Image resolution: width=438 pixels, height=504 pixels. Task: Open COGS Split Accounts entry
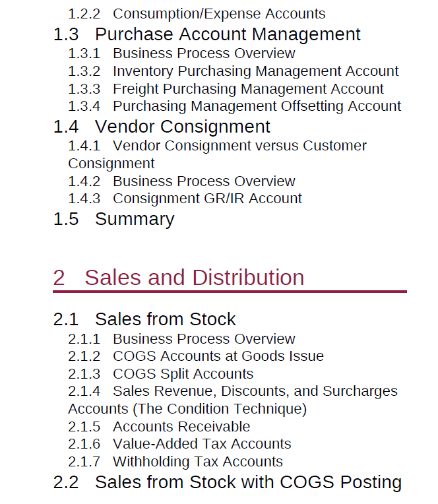tap(161, 374)
